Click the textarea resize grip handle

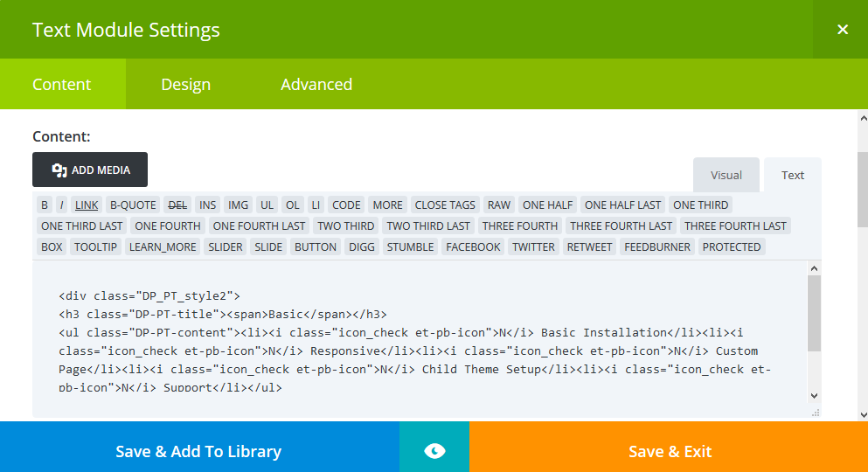[x=816, y=413]
